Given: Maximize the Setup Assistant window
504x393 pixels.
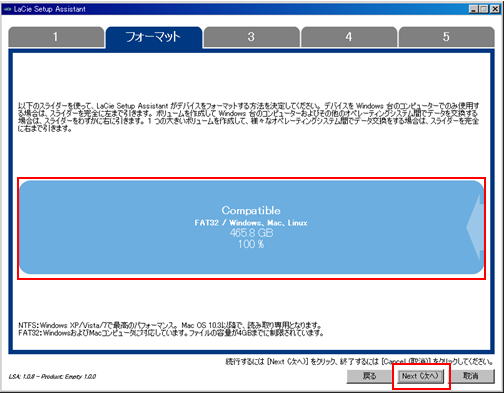Looking at the screenshot, I should pyautogui.click(x=483, y=9).
